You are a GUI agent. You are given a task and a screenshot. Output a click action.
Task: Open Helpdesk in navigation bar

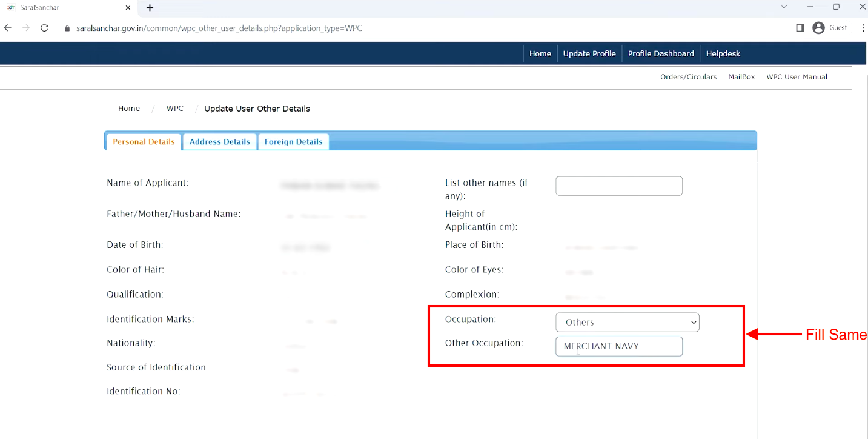pyautogui.click(x=723, y=53)
